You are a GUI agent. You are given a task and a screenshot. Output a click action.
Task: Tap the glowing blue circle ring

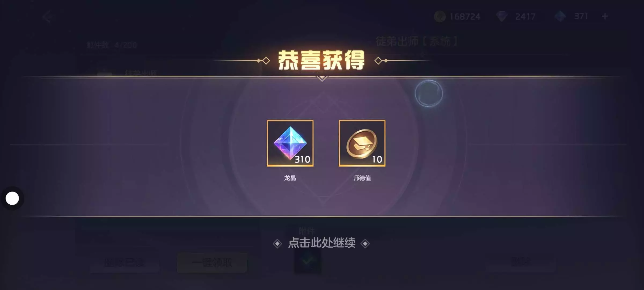click(x=429, y=93)
